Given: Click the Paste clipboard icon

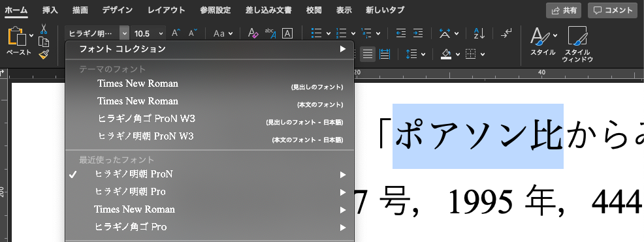Looking at the screenshot, I should click(x=17, y=37).
